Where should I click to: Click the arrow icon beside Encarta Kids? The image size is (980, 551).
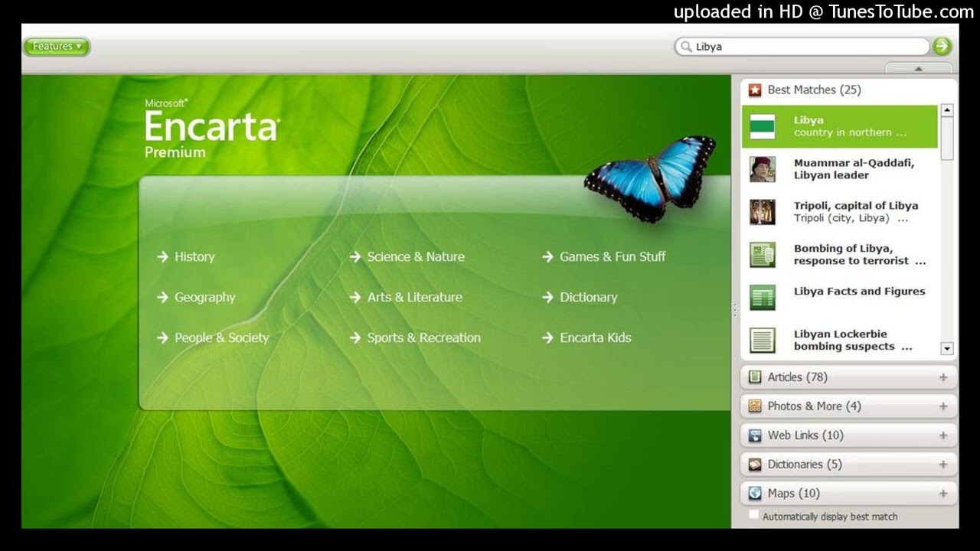pos(547,338)
